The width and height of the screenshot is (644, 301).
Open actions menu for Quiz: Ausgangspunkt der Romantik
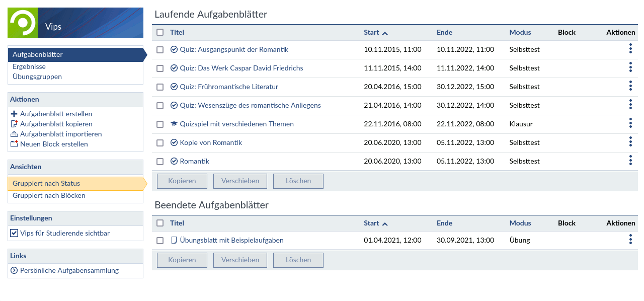[630, 49]
